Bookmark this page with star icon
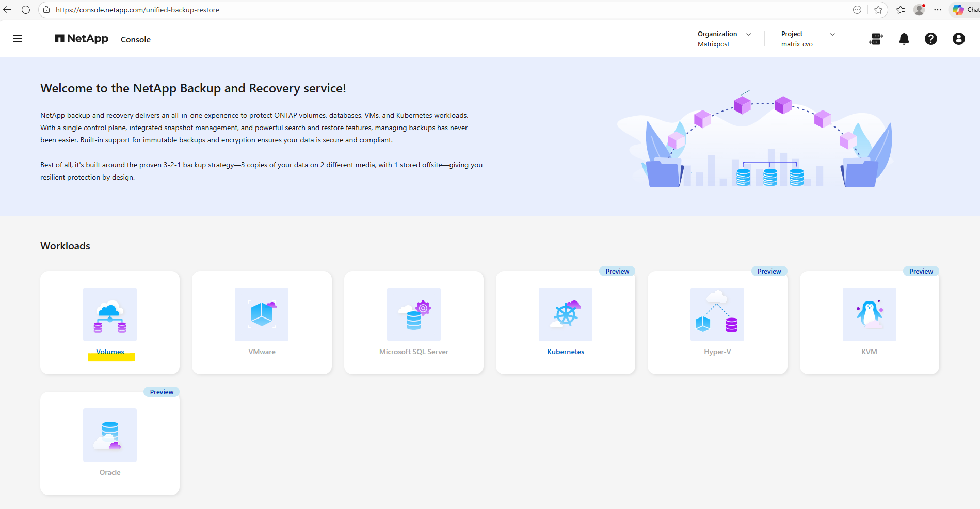This screenshot has height=509, width=980. click(x=878, y=10)
